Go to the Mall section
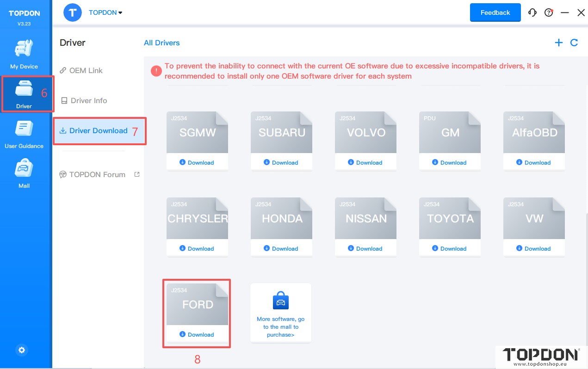 (x=24, y=174)
